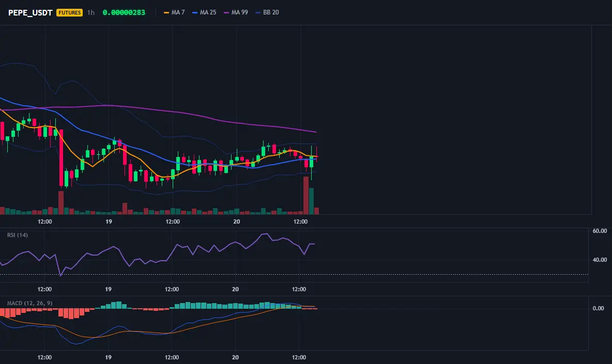This screenshot has width=612, height=364.
Task: Click the price 0.00000283 in the header
Action: click(124, 12)
